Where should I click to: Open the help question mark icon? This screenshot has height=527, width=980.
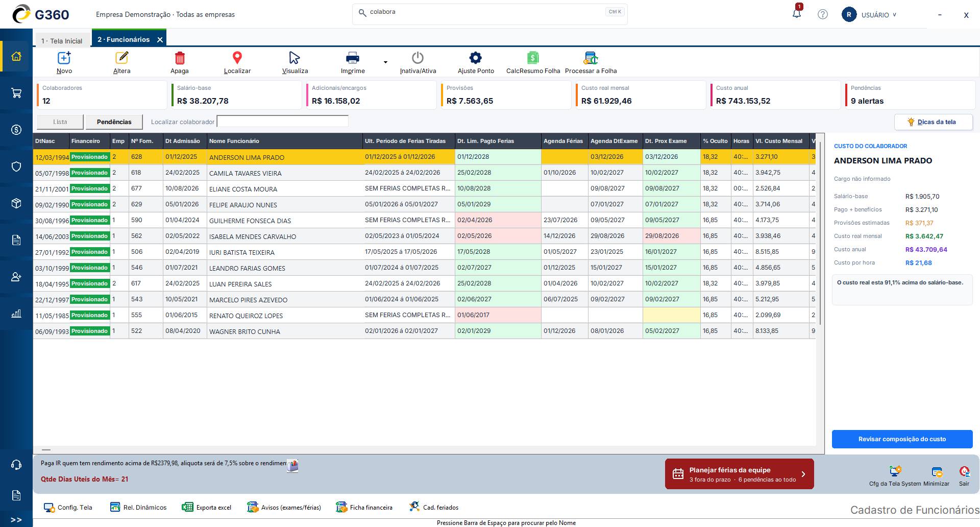click(823, 14)
